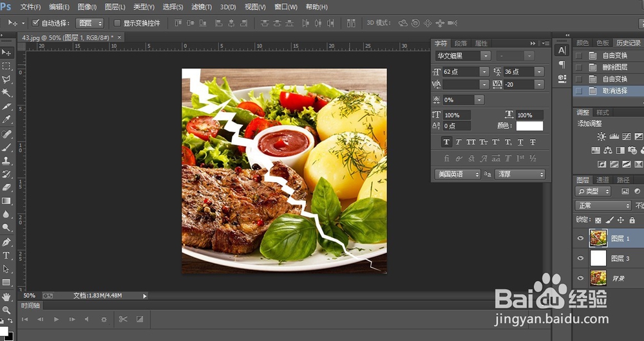This screenshot has height=341, width=644.
Task: Open the 滤镜(T) menu
Action: tap(202, 7)
